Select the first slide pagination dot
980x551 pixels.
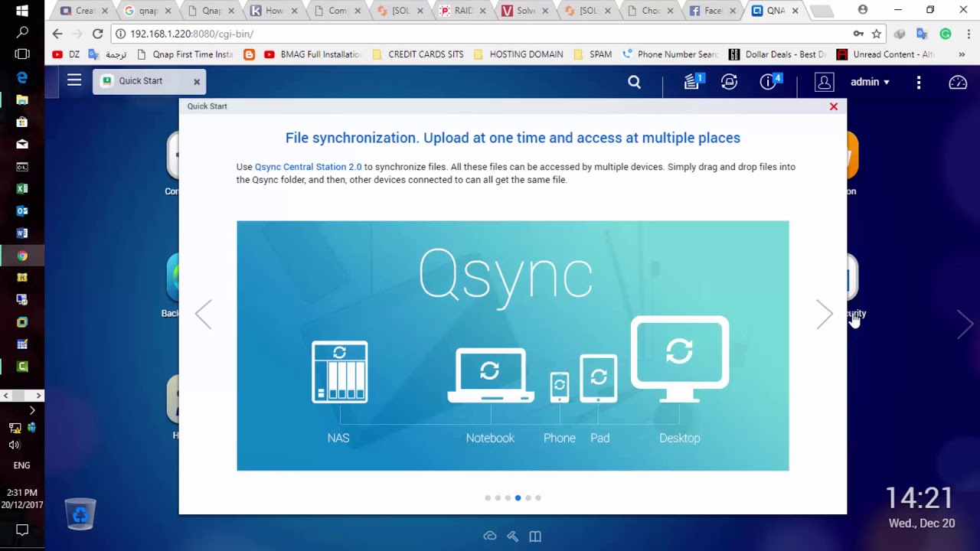coord(488,498)
